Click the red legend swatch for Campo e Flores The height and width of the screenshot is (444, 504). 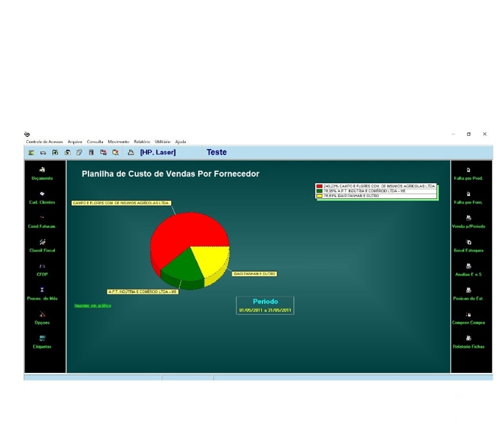(x=319, y=186)
